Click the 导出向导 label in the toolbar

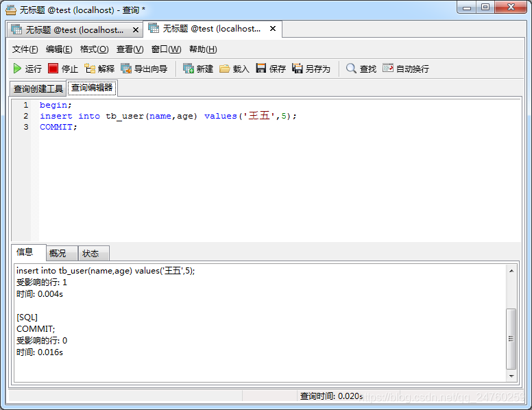(151, 69)
